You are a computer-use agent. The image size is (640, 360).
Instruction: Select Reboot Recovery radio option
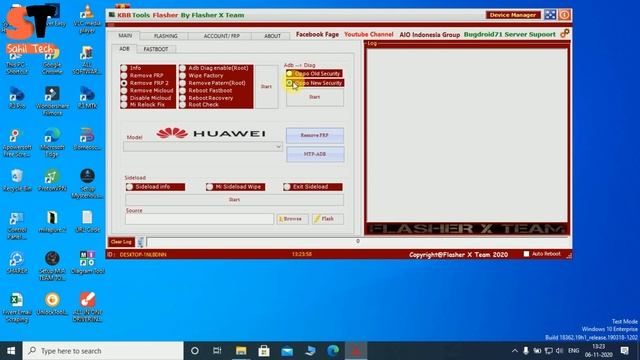click(182, 98)
